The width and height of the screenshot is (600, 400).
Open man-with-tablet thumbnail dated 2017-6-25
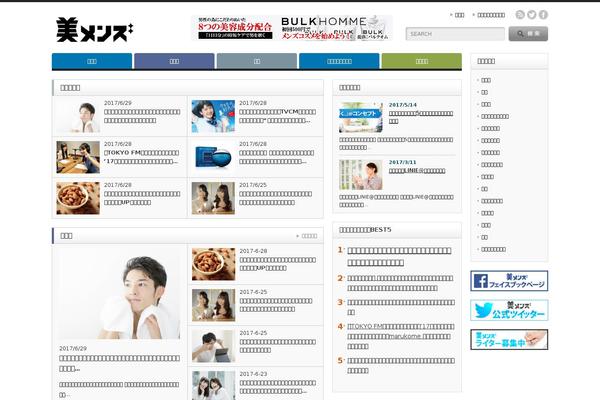(214, 346)
